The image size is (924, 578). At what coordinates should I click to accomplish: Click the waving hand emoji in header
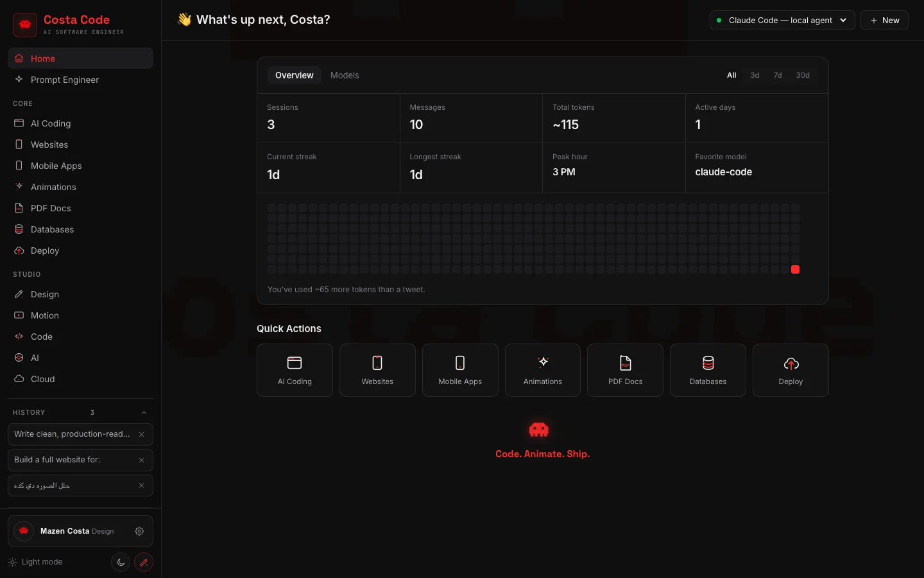[x=184, y=20]
